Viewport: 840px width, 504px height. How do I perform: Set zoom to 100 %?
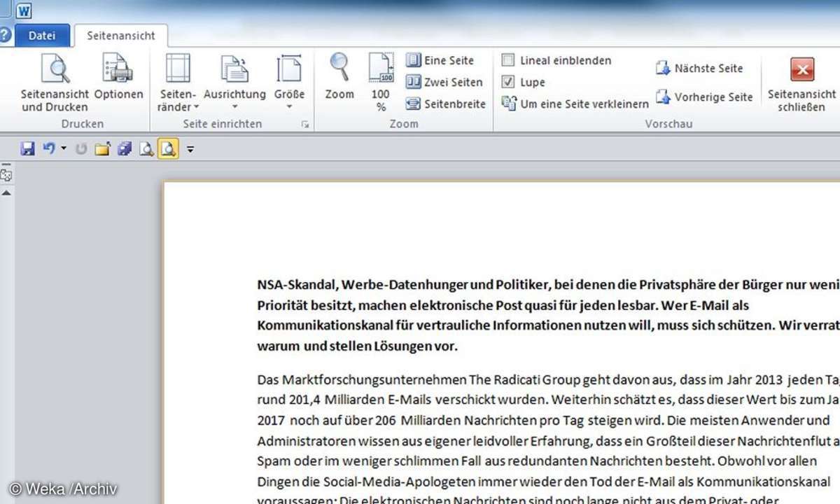[x=381, y=83]
